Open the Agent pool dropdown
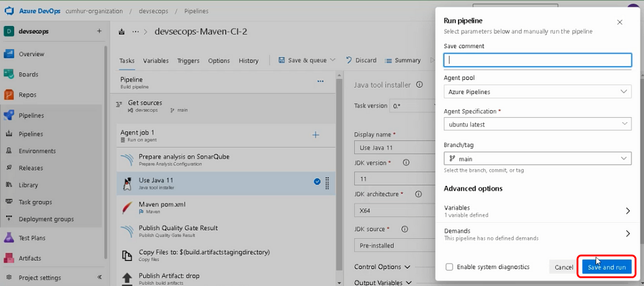The height and width of the screenshot is (286, 644). [x=537, y=92]
